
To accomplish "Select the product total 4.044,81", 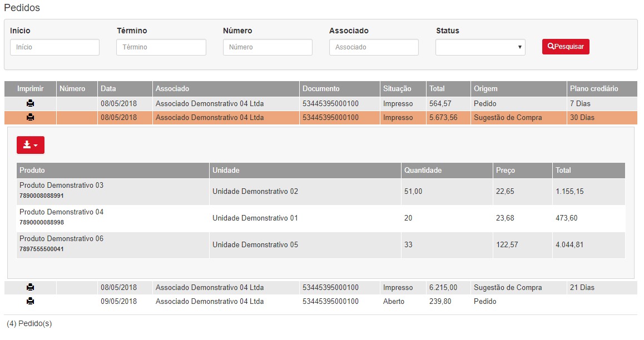I will click(x=589, y=245).
